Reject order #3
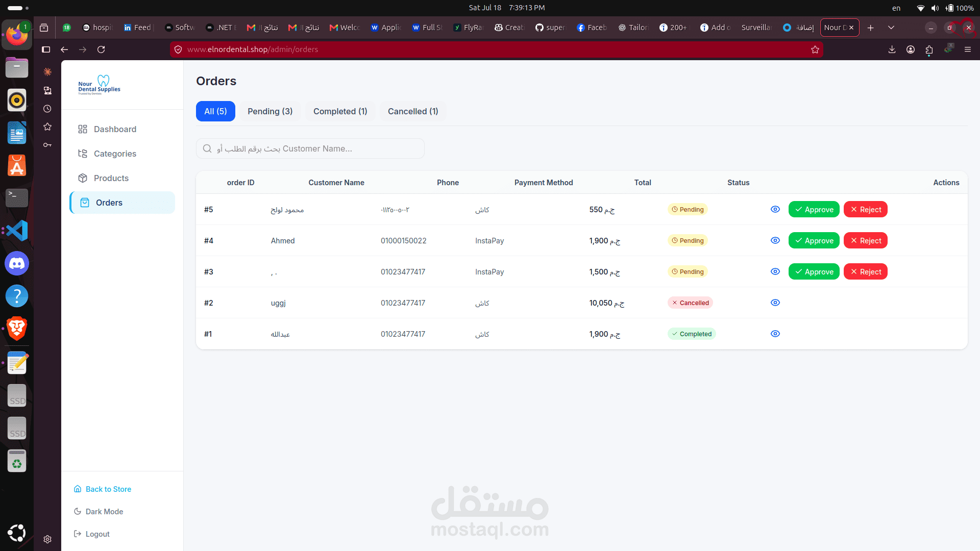Screen dimensions: 980x551 (x=865, y=271)
